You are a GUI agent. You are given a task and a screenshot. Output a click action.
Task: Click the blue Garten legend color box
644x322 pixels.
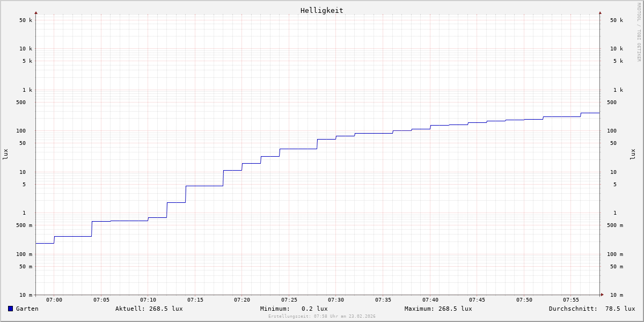tap(10, 309)
